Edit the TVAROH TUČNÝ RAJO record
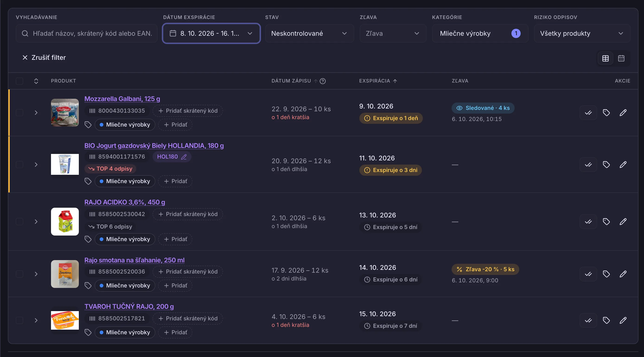Viewport: 644px width, 357px height. tap(623, 320)
